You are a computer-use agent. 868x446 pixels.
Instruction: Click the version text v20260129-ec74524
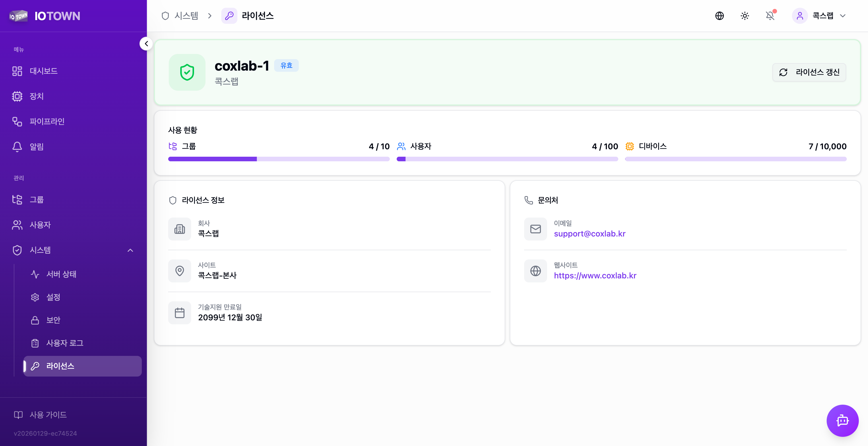[x=45, y=434]
